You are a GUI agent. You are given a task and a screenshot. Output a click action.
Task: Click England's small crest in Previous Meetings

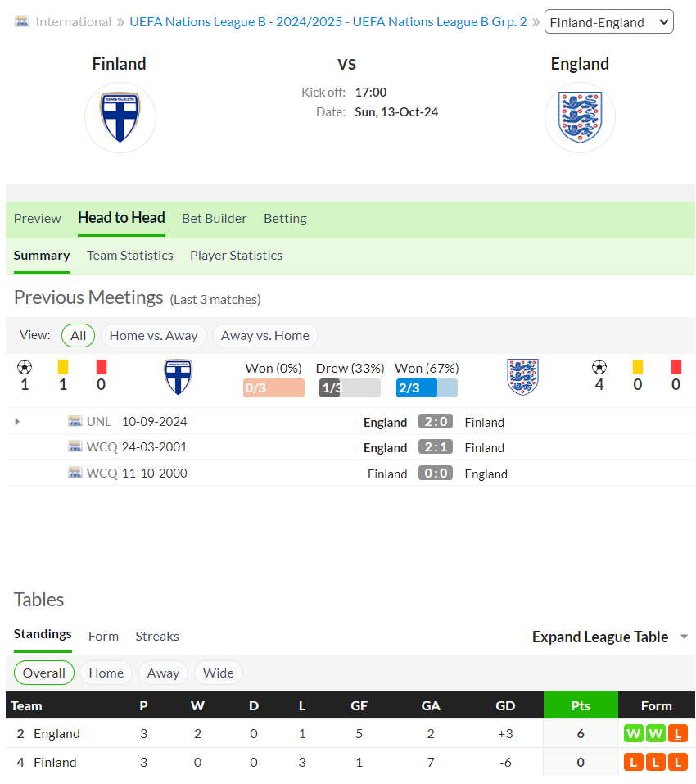(522, 377)
